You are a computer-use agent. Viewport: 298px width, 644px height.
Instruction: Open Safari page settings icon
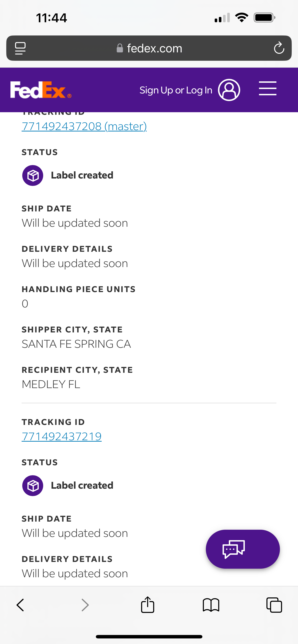click(20, 48)
